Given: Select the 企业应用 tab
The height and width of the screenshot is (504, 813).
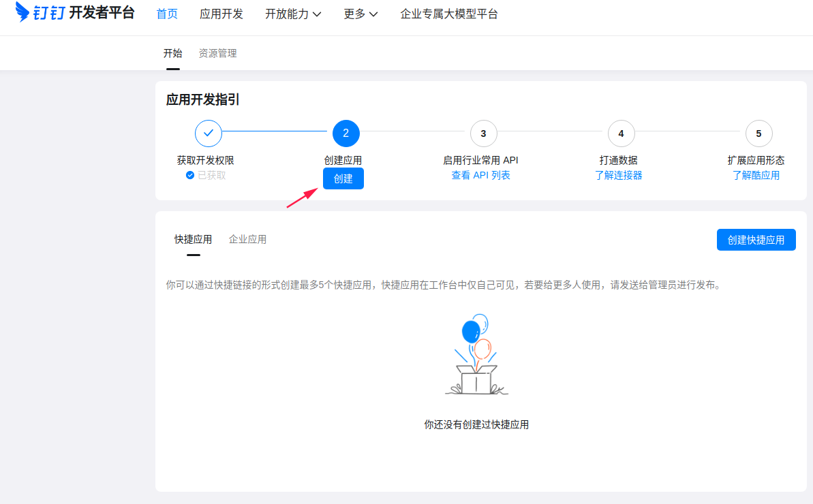Looking at the screenshot, I should click(248, 239).
